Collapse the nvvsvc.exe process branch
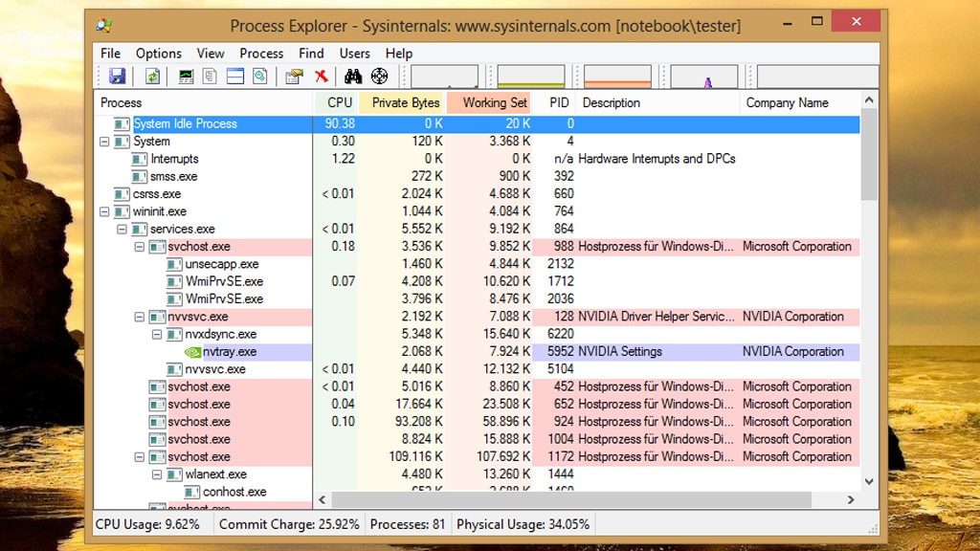The image size is (980, 551). [140, 316]
